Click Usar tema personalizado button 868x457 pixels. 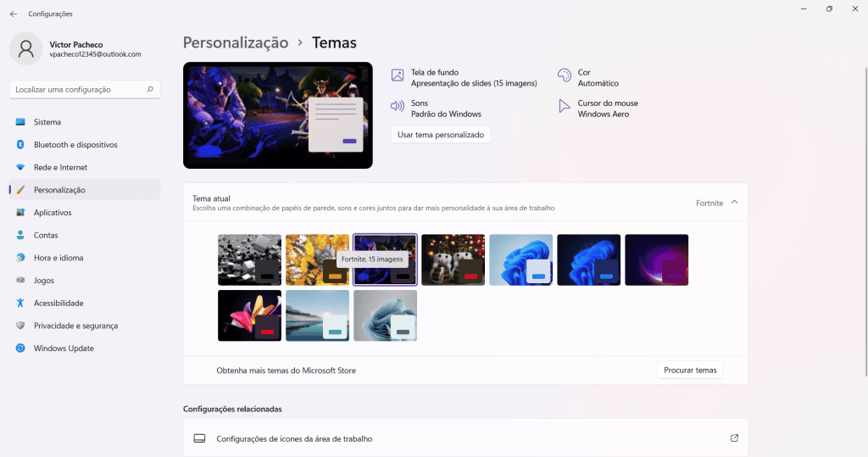pyautogui.click(x=441, y=135)
